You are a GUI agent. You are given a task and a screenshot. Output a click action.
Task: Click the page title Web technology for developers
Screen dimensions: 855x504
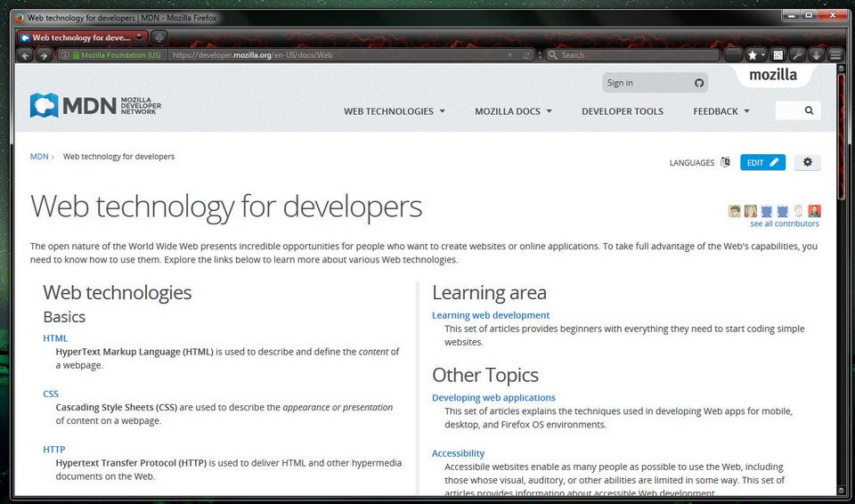pyautogui.click(x=226, y=207)
